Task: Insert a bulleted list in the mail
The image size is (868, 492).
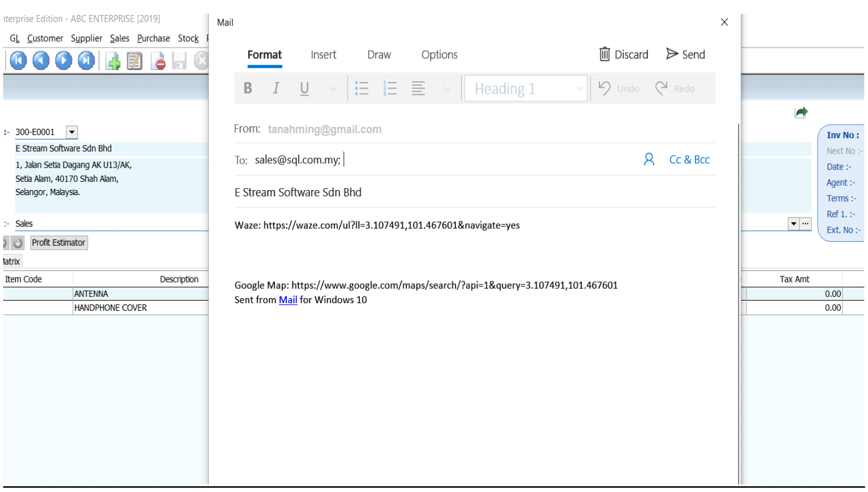Action: [x=361, y=89]
